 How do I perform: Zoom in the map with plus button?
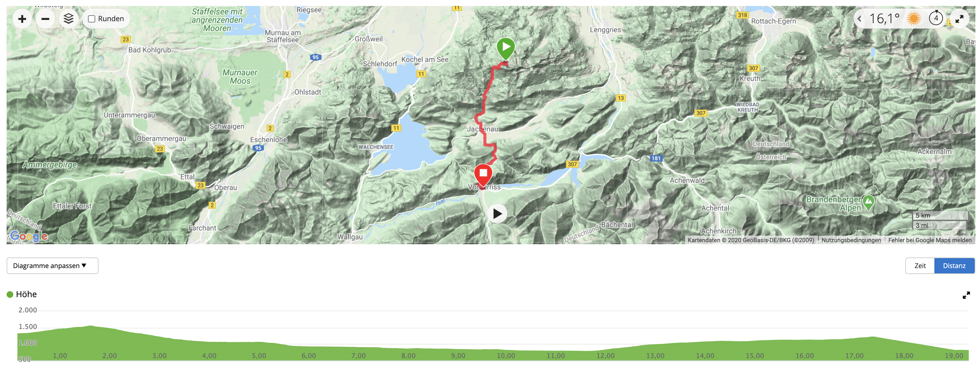22,19
